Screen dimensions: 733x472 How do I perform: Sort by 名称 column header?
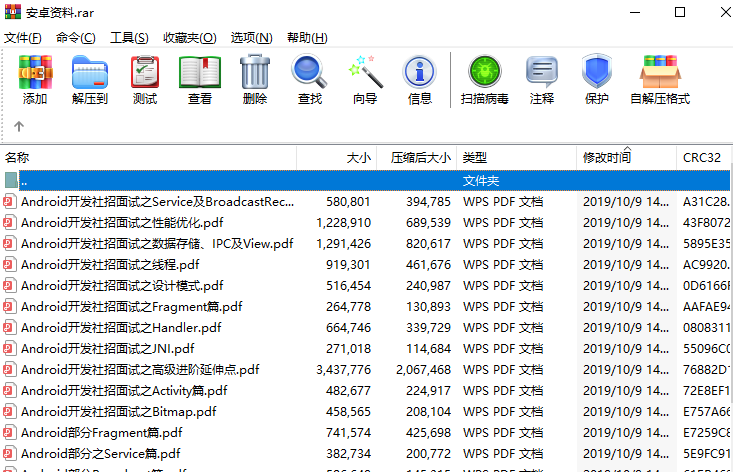149,158
